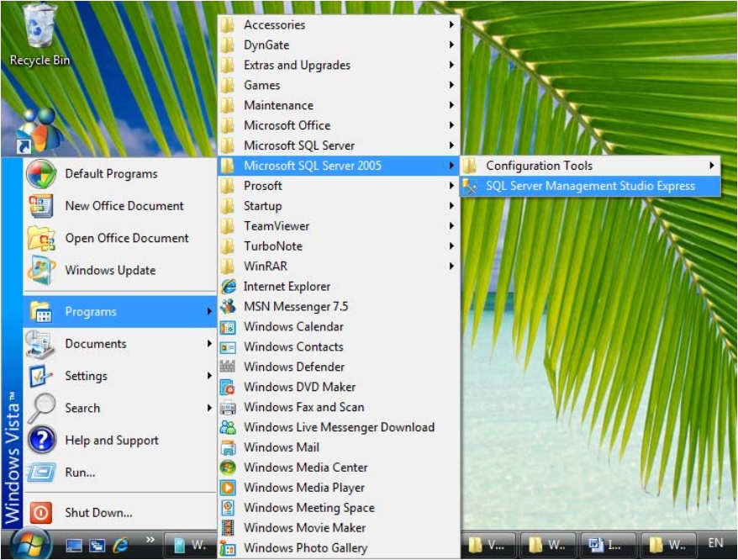Click the Help and Support question mark icon
Screen dimensions: 738x560
pos(41,440)
